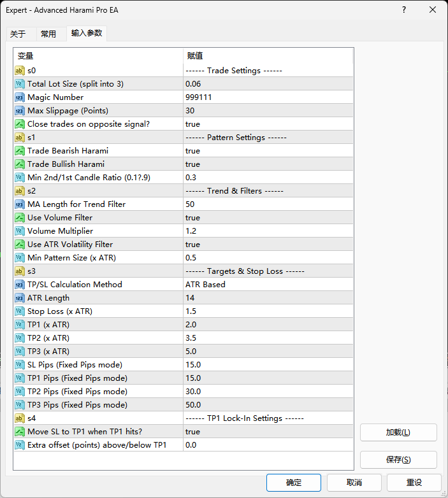
Task: Click the double-type icon for Total Lot Size
Action: (x=19, y=84)
